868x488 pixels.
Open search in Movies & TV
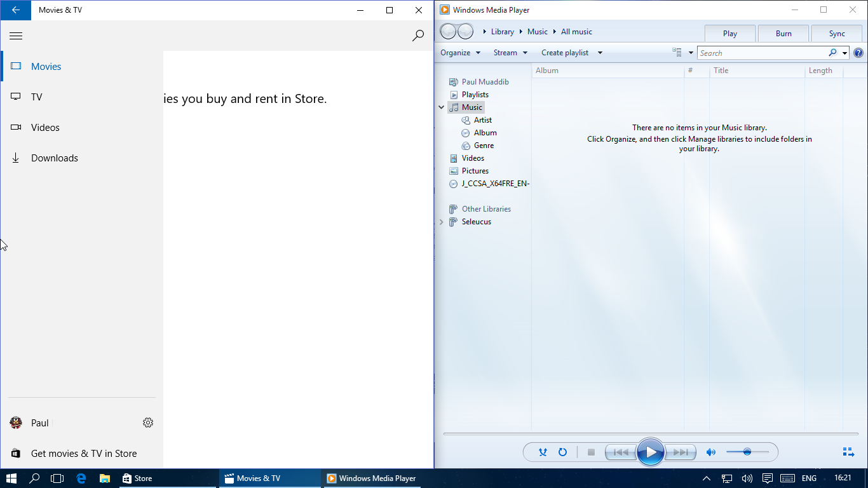(x=418, y=36)
